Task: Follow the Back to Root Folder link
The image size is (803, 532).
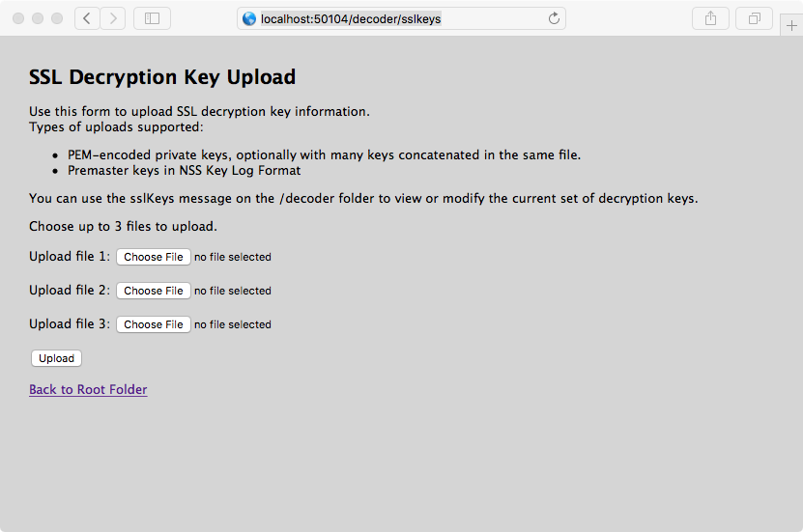Action: tap(88, 389)
